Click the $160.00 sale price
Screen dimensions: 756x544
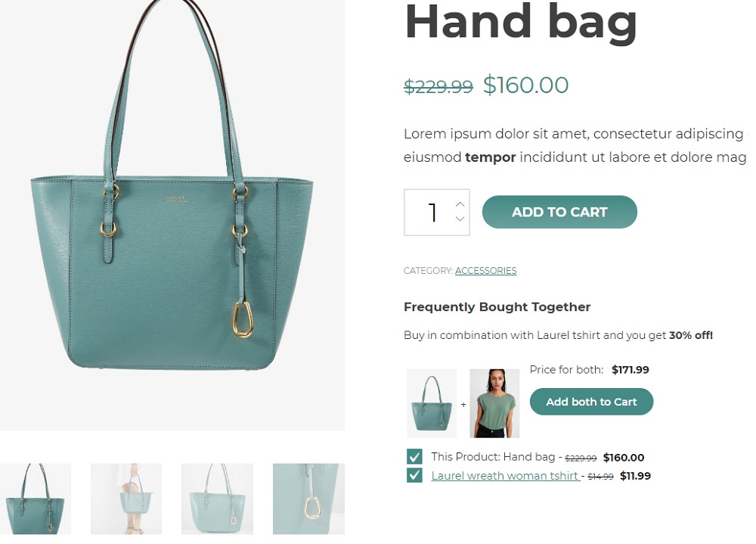[525, 85]
